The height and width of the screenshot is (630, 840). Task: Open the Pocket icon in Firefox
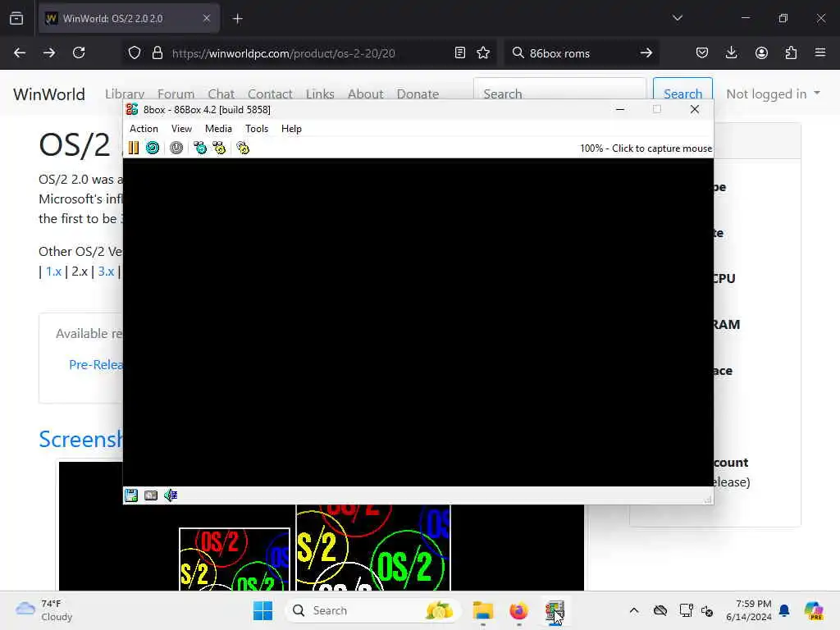702,53
